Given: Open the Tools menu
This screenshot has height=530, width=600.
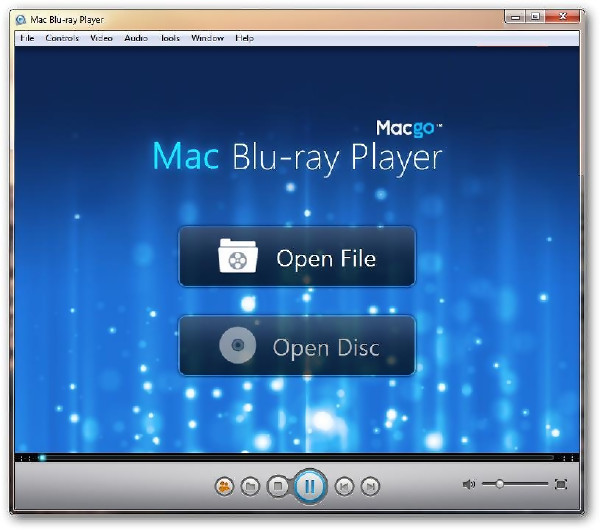Looking at the screenshot, I should tap(170, 38).
